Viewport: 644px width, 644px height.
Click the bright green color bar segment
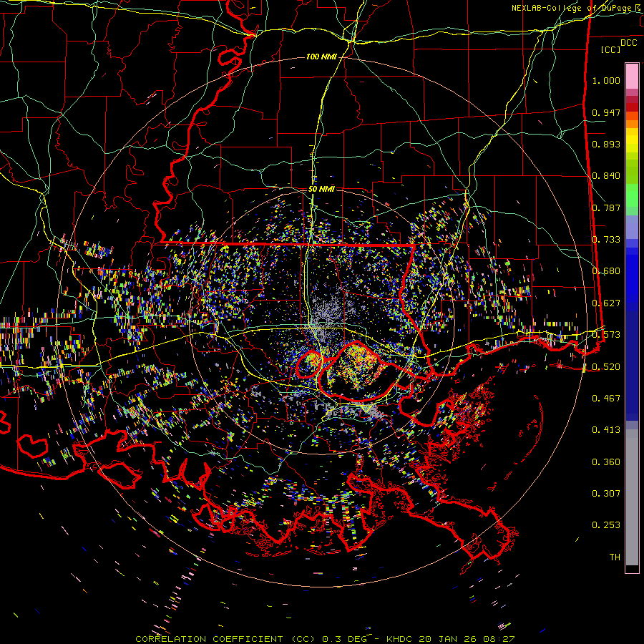click(x=632, y=195)
